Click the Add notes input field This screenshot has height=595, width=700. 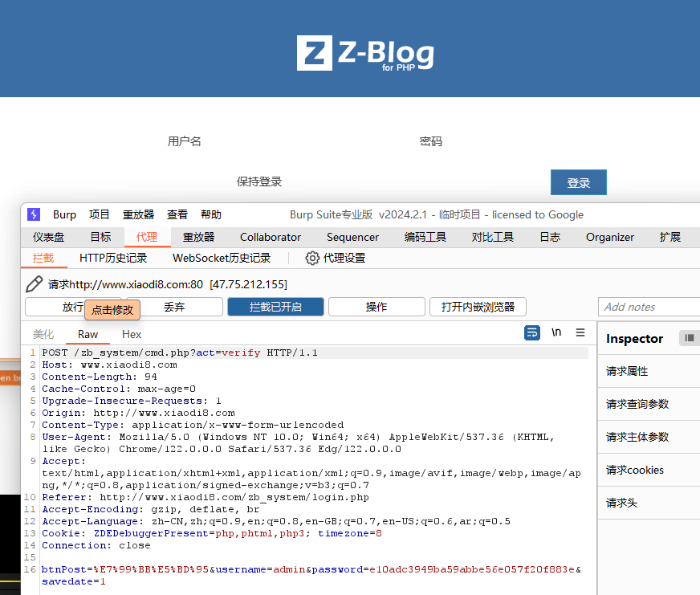click(649, 307)
